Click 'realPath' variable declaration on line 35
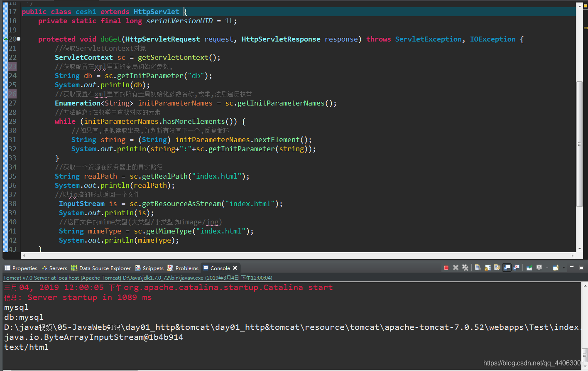The image size is (588, 371). [x=100, y=176]
